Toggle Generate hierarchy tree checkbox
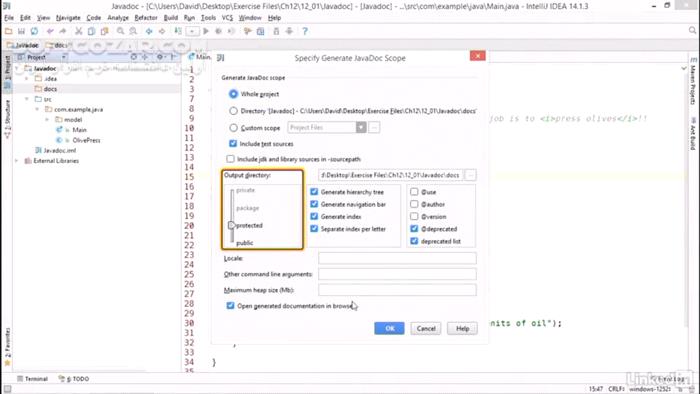The width and height of the screenshot is (700, 394). (314, 192)
